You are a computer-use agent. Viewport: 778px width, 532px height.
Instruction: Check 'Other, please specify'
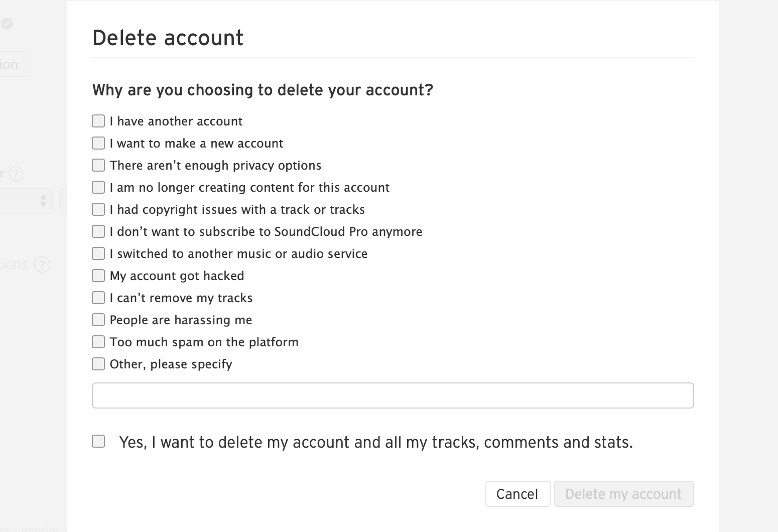(x=98, y=363)
